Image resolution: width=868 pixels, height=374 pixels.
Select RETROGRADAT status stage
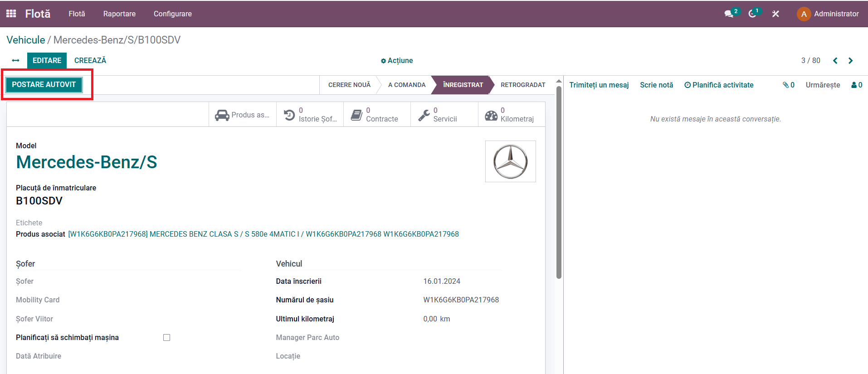point(523,85)
